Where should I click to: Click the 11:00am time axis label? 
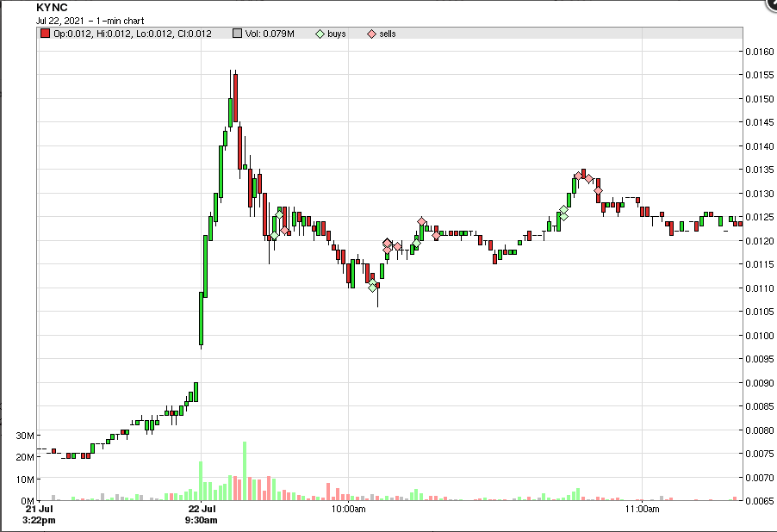pyautogui.click(x=643, y=509)
